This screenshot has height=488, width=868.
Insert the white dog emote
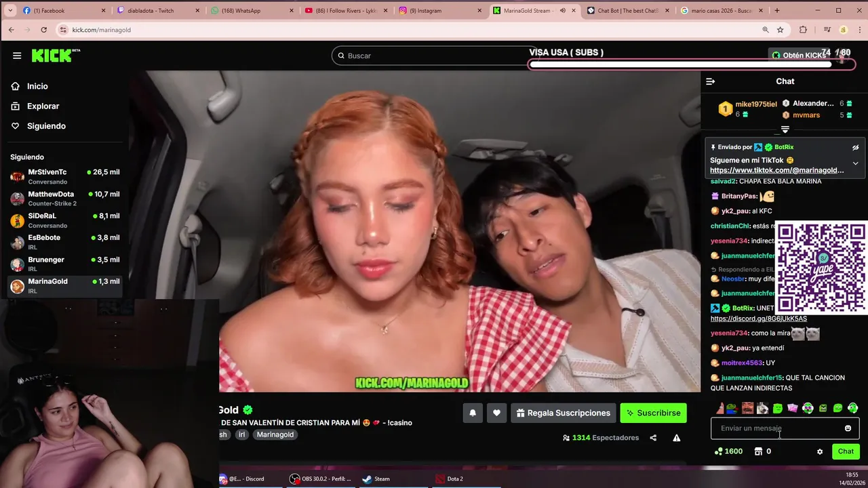click(762, 408)
